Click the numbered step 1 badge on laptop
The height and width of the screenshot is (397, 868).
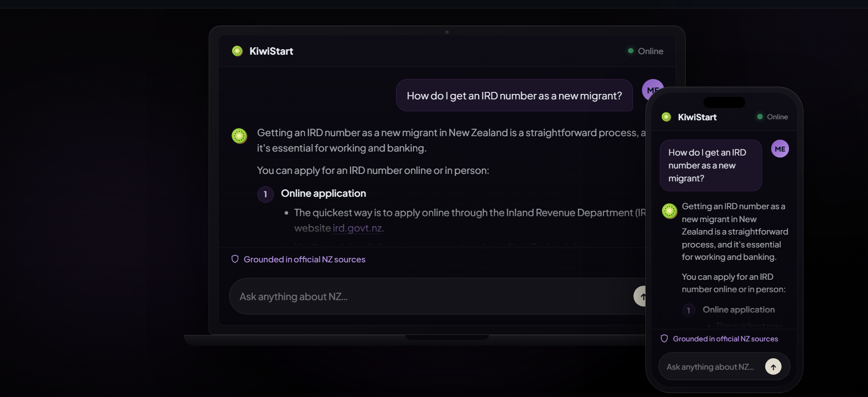265,194
